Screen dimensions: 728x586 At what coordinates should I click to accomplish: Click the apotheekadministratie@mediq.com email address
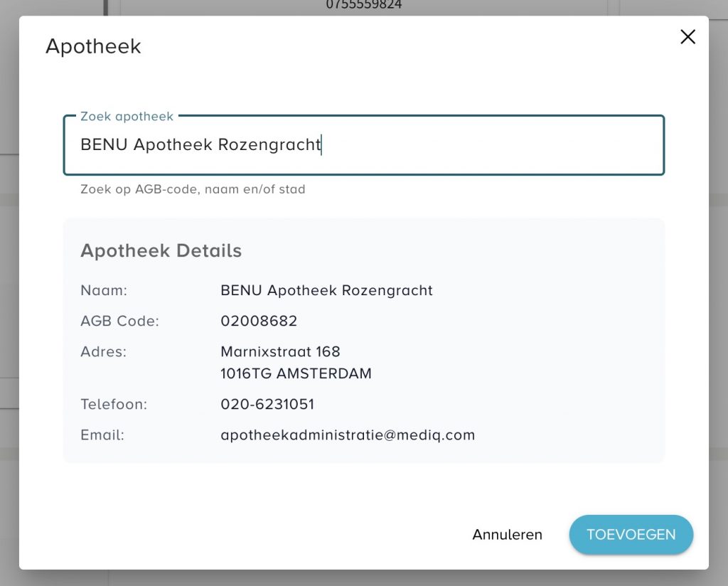click(348, 435)
